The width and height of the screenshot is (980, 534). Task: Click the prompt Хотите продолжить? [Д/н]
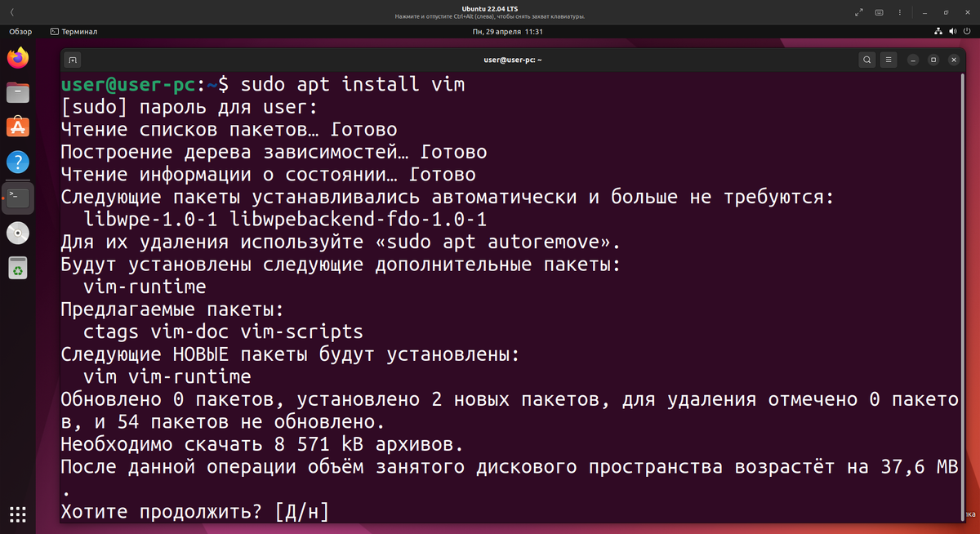click(195, 513)
